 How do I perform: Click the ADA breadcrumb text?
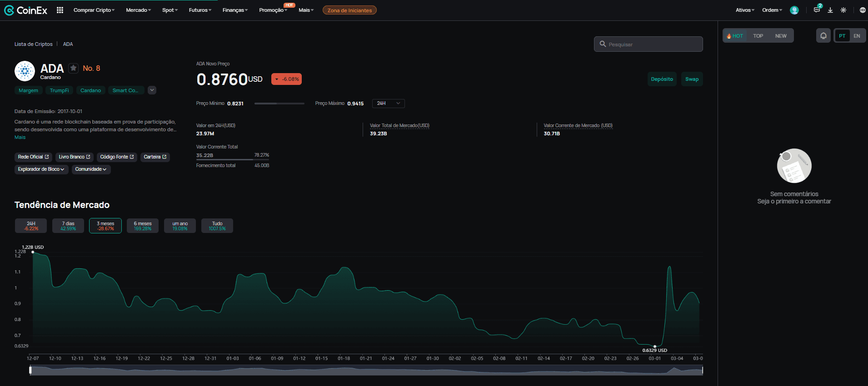tap(68, 44)
